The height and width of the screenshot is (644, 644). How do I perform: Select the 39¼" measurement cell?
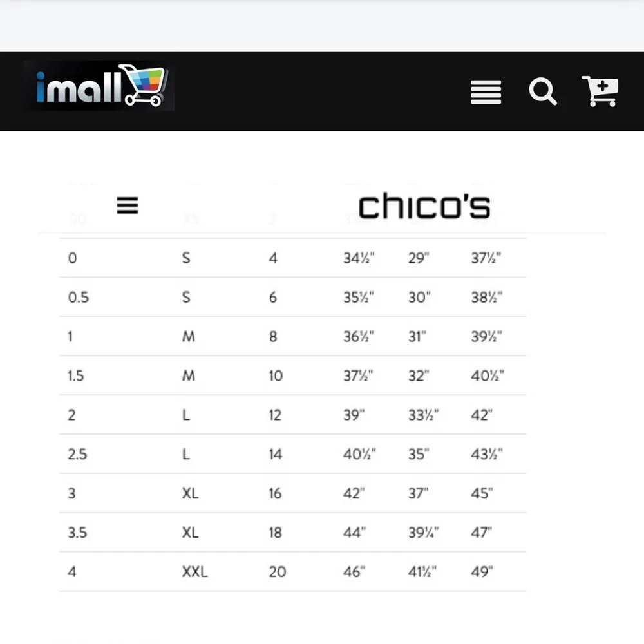pyautogui.click(x=423, y=533)
